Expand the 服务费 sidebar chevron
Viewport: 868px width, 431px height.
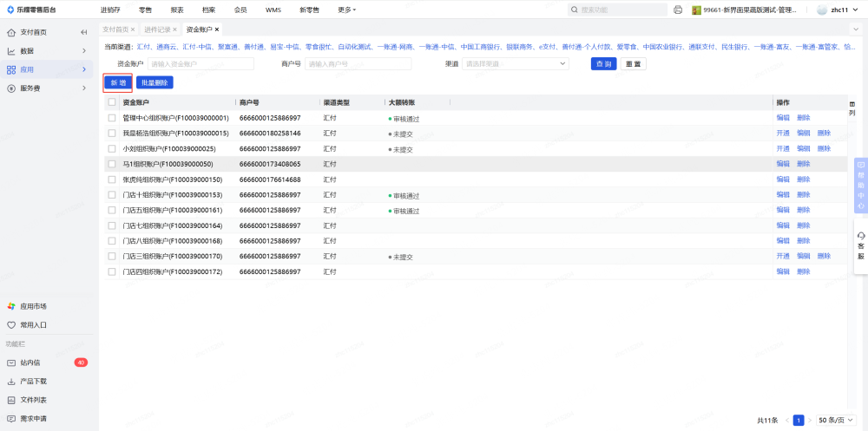click(84, 88)
